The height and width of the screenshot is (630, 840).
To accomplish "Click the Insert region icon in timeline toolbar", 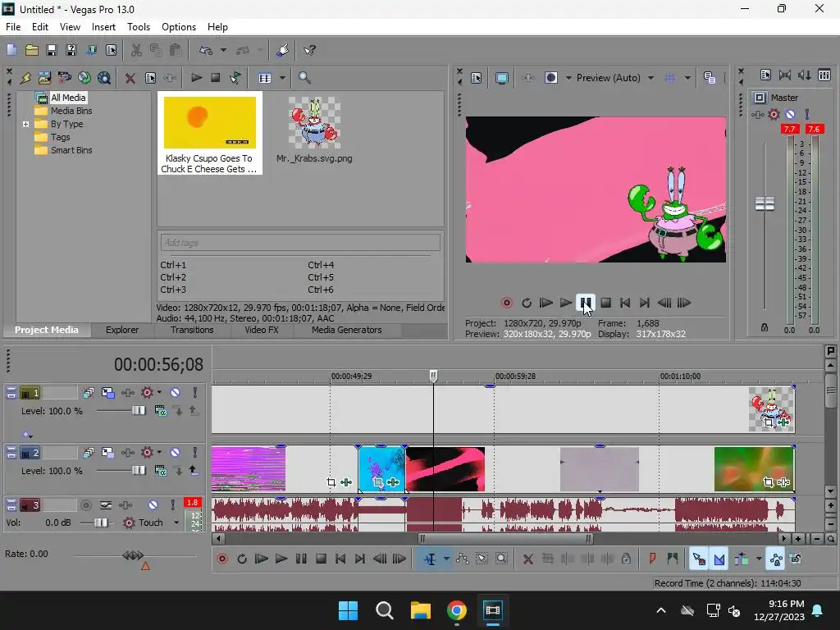I will click(673, 559).
